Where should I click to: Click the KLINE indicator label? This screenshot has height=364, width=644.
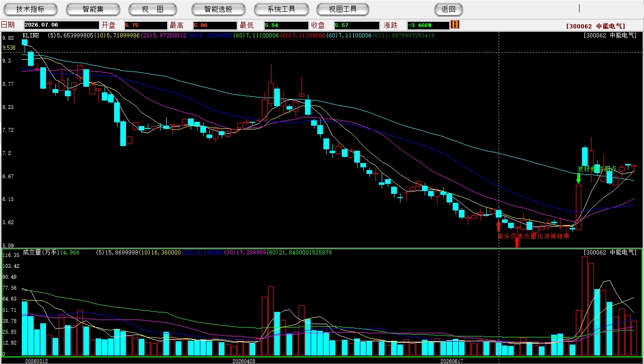click(x=31, y=36)
